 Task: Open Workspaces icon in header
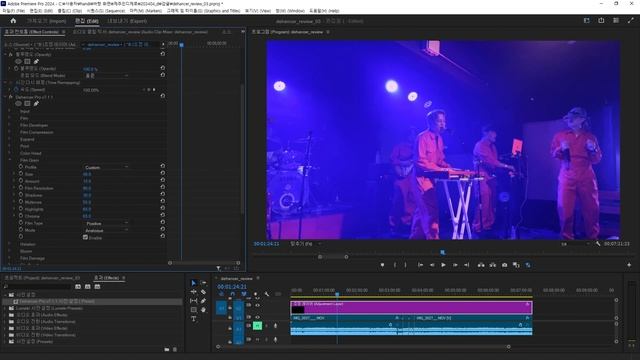coord(587,20)
